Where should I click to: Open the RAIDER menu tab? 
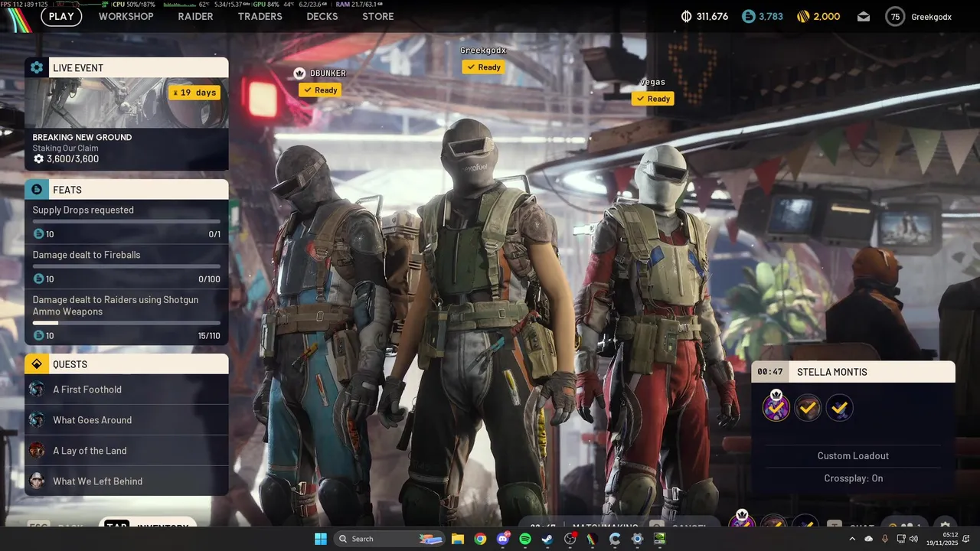pyautogui.click(x=195, y=16)
